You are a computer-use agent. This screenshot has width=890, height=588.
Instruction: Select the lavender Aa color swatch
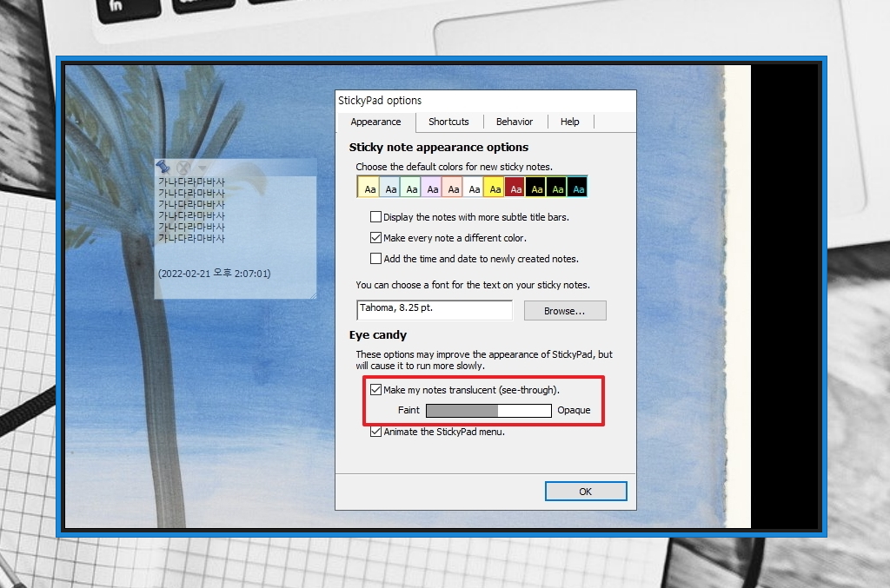point(432,187)
